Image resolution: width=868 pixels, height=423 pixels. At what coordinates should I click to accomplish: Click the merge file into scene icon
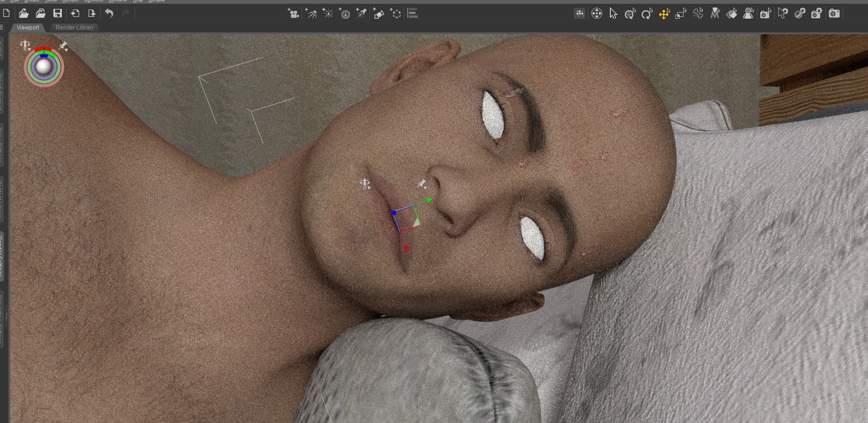(41, 14)
